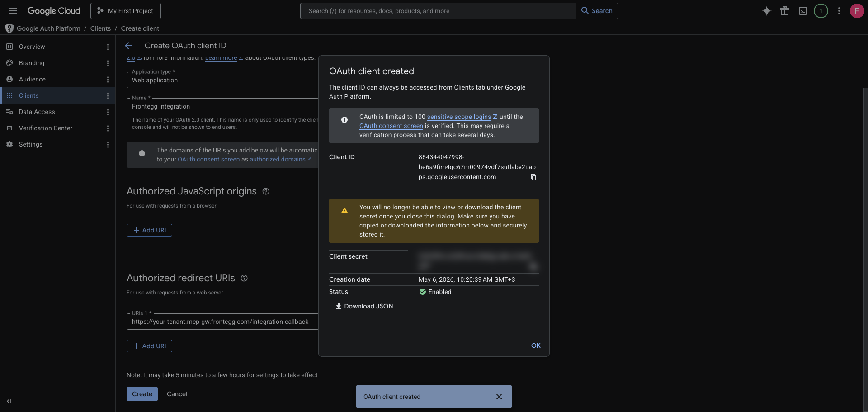The height and width of the screenshot is (412, 868).
Task: Open the Application type dropdown
Action: click(x=222, y=80)
